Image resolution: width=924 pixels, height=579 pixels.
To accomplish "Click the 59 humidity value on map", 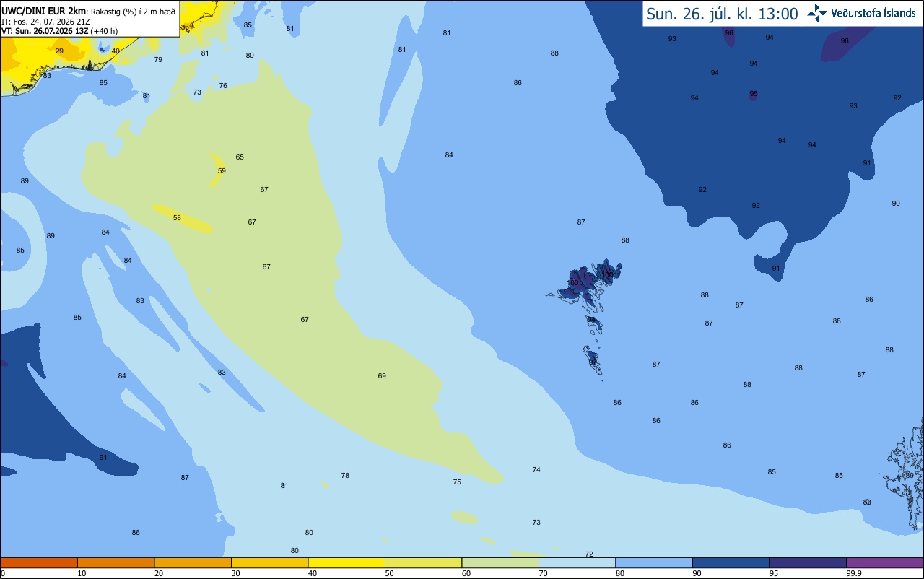I will (x=222, y=171).
